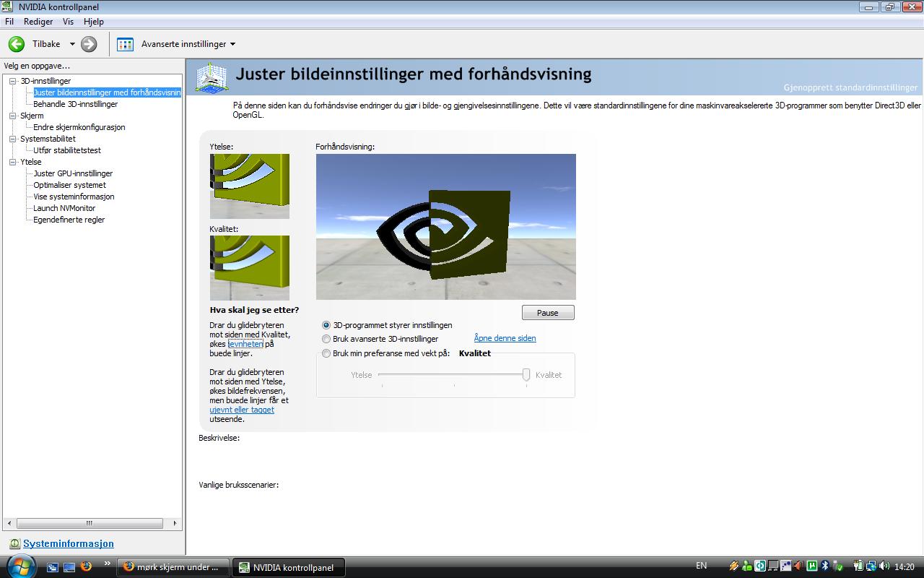The image size is (924, 578).
Task: Open the Hjelp menu
Action: [x=94, y=22]
